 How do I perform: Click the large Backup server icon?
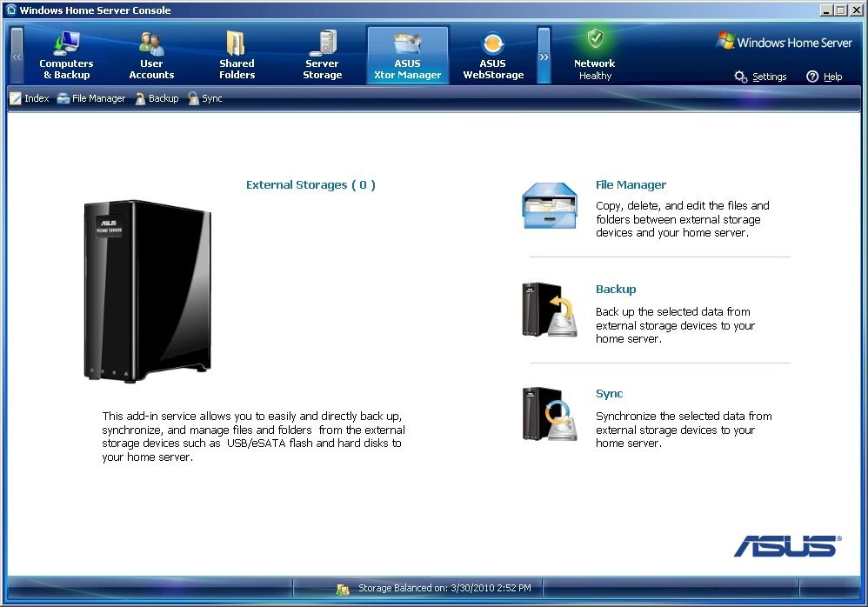click(550, 310)
